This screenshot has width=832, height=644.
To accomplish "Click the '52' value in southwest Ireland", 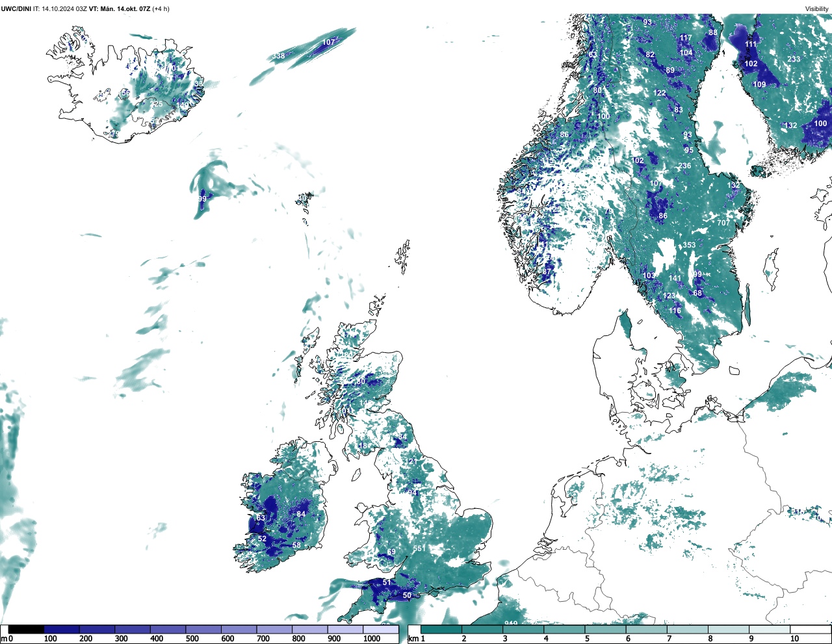I will point(262,539).
